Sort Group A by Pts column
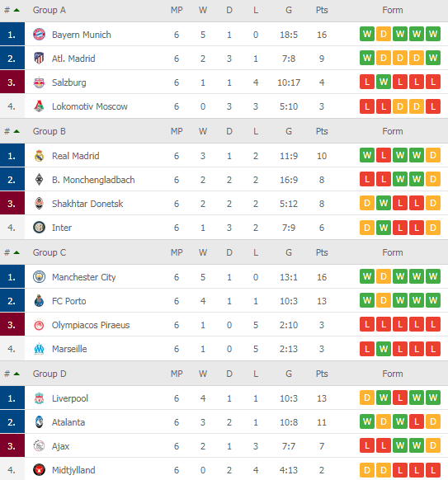 [x=322, y=10]
